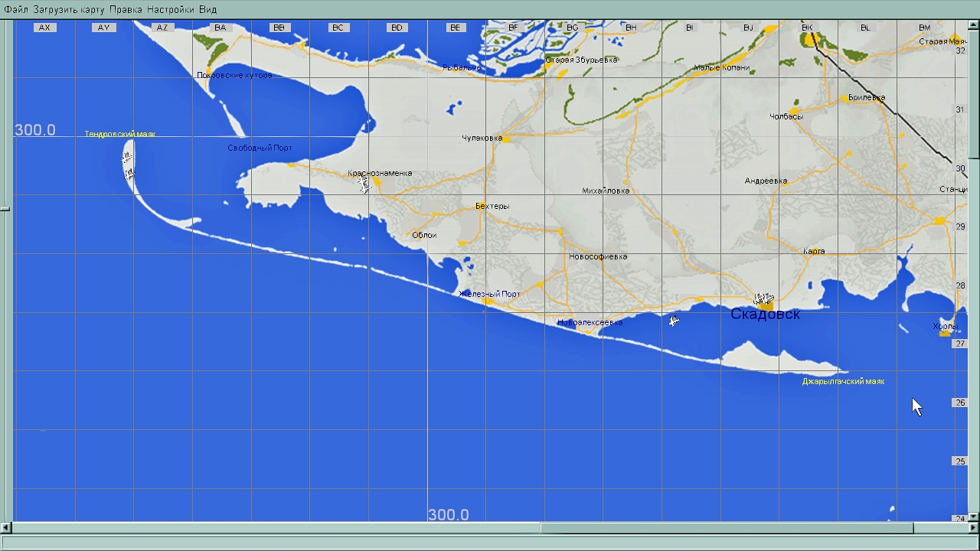Viewport: 980px width, 551px height.
Task: Click the grid row label 26
Action: coord(960,403)
